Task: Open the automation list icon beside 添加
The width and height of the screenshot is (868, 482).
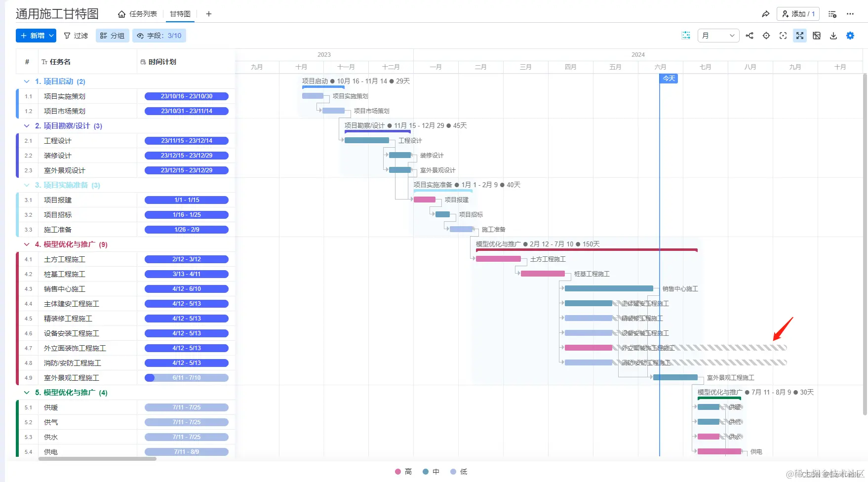Action: [x=832, y=14]
